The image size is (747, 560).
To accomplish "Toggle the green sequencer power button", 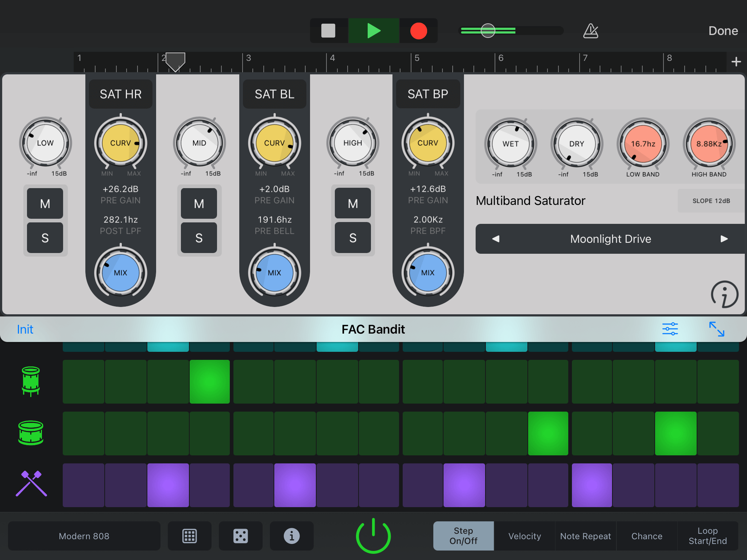I will pos(373,535).
